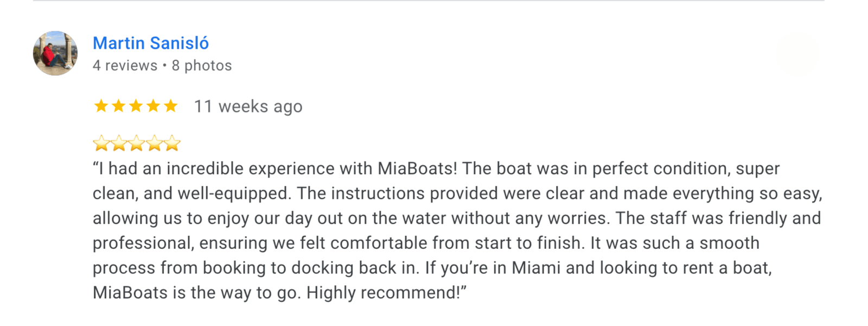The height and width of the screenshot is (326, 868).
Task: Click the second gold rating star
Action: (x=118, y=106)
